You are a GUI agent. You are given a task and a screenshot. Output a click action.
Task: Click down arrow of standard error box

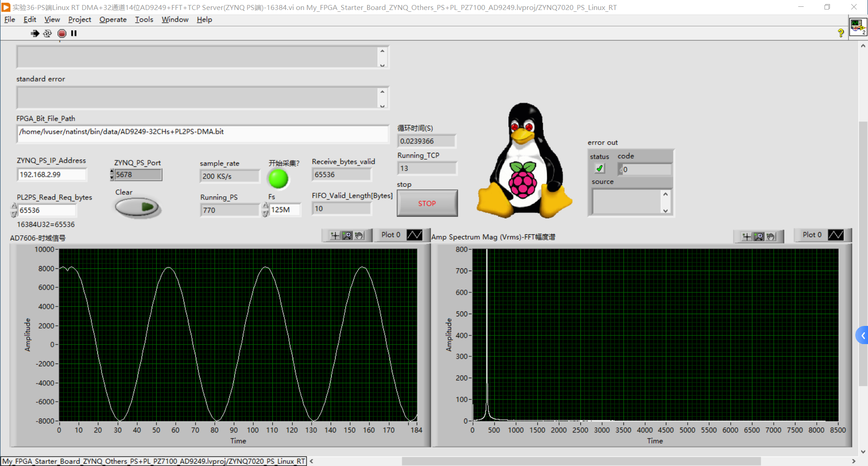pos(382,106)
